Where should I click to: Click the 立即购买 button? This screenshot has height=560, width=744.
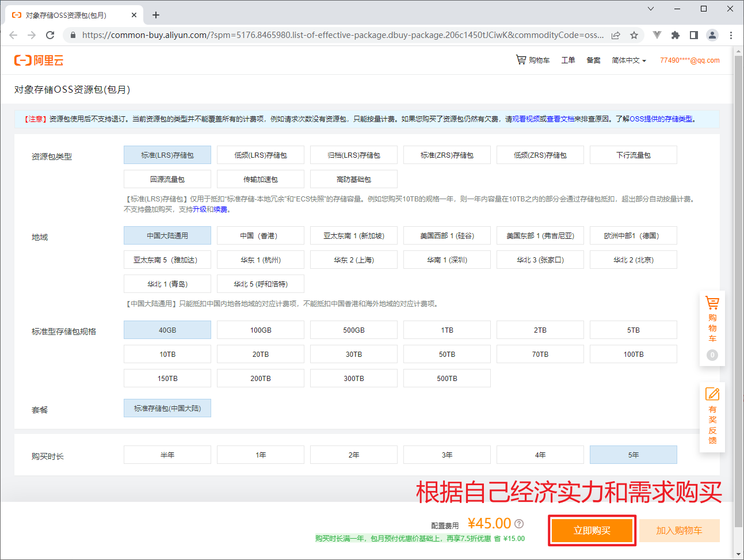coord(592,531)
